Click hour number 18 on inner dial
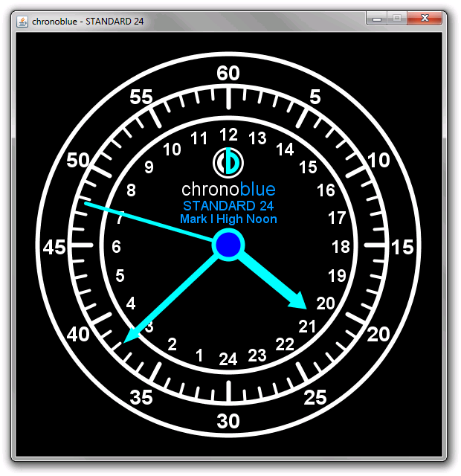 (x=340, y=248)
